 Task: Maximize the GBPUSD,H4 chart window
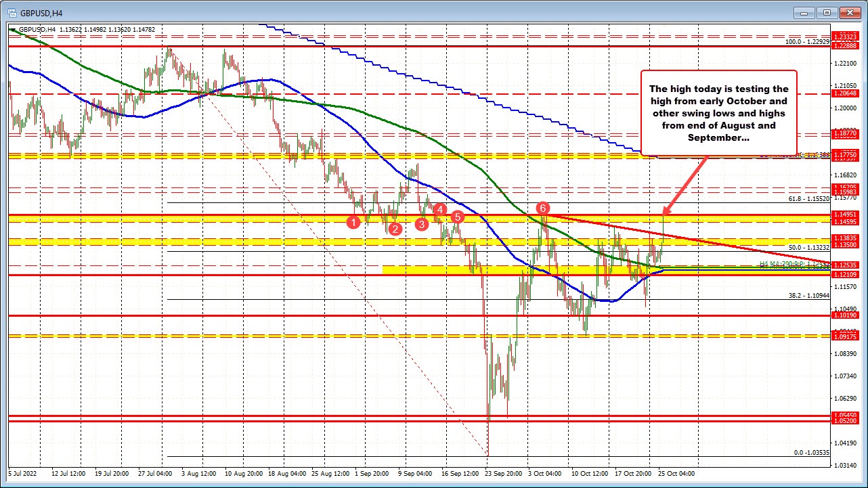827,12
